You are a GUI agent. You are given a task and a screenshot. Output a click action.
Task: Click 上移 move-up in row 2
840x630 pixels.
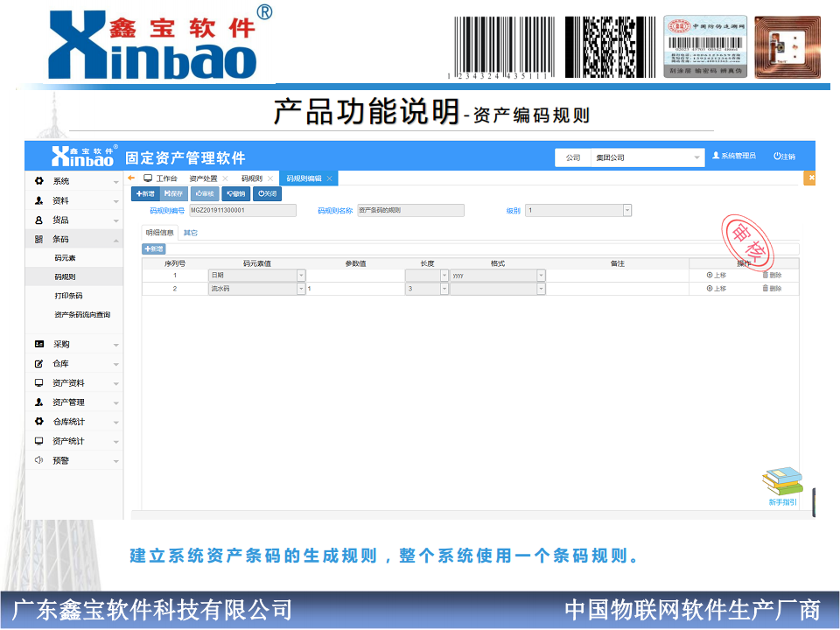click(717, 289)
